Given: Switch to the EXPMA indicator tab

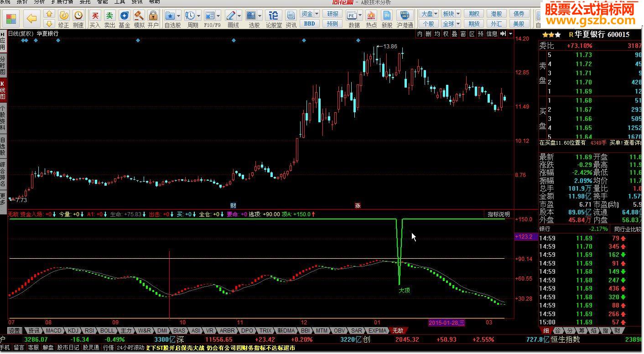Looking at the screenshot, I should (x=377, y=331).
